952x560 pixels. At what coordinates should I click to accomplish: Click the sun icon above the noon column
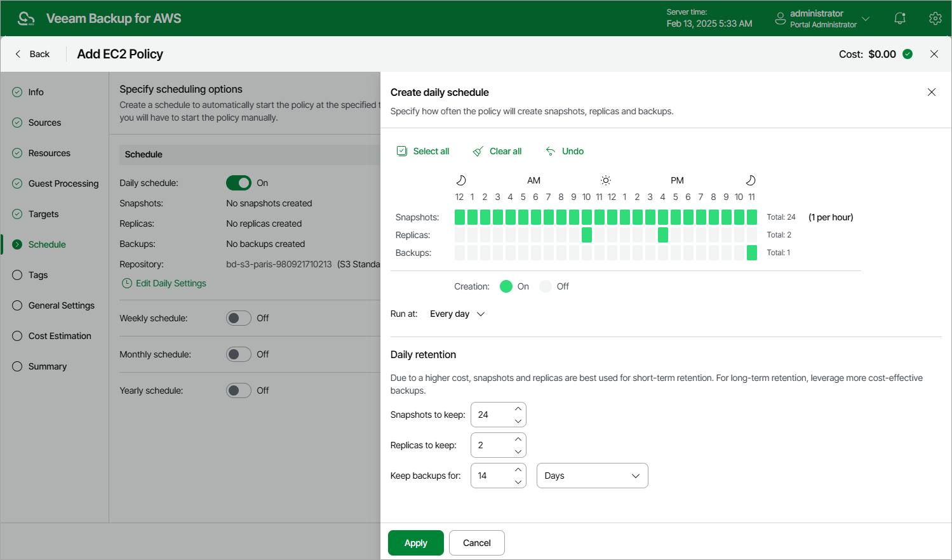click(606, 180)
